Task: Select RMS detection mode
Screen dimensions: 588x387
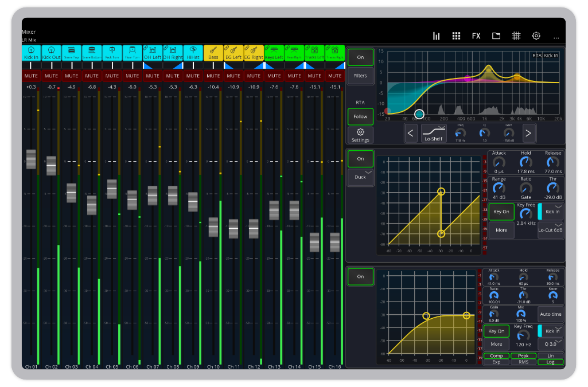Action: pos(524,362)
